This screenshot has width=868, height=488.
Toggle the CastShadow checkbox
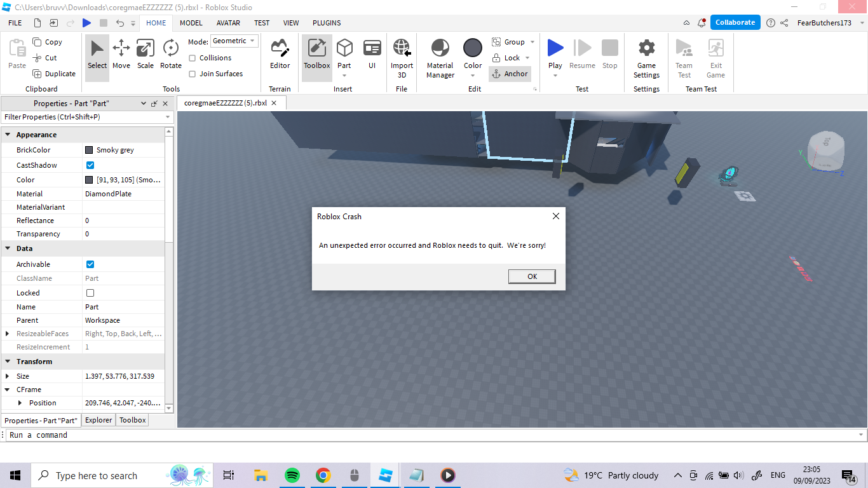(90, 165)
